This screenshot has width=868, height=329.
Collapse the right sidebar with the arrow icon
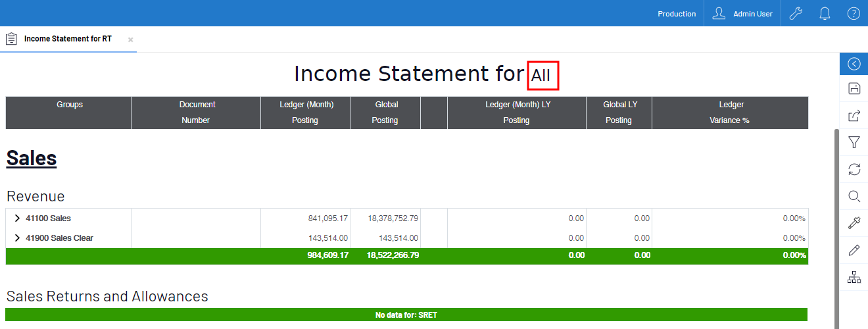[854, 64]
